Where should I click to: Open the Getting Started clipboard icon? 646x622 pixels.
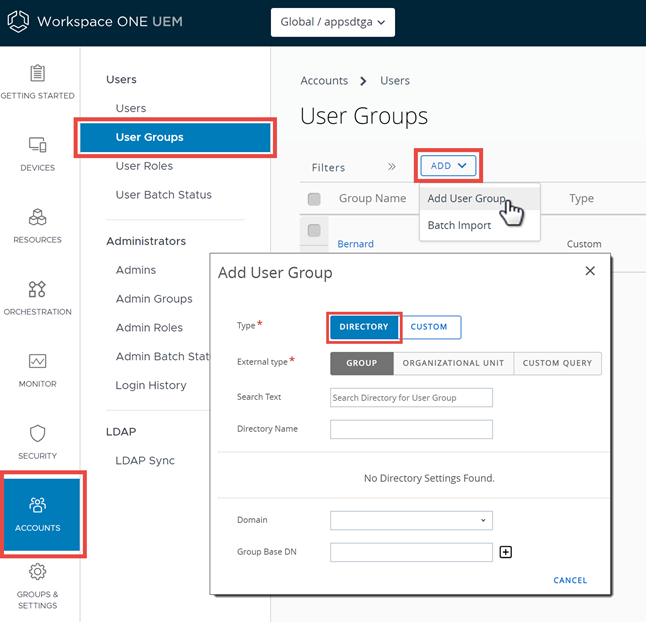click(x=37, y=73)
